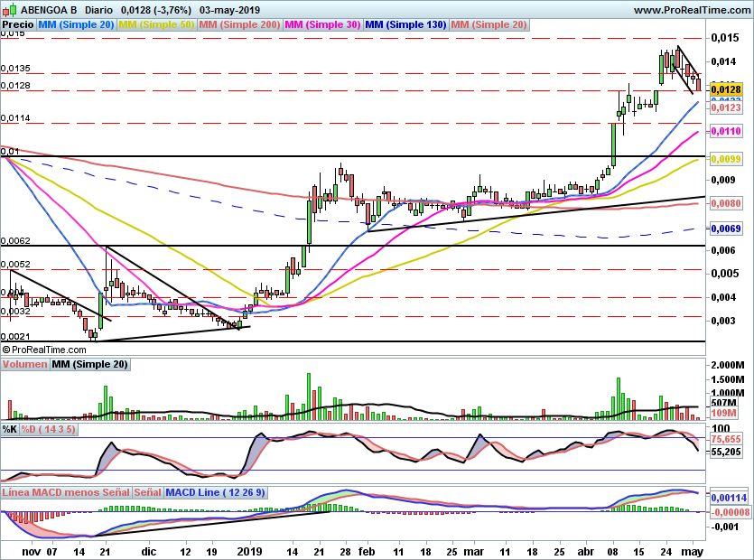Viewport: 754px width, 560px height.
Task: Click the magenta 0,0110 moving average value tag
Action: click(726, 131)
